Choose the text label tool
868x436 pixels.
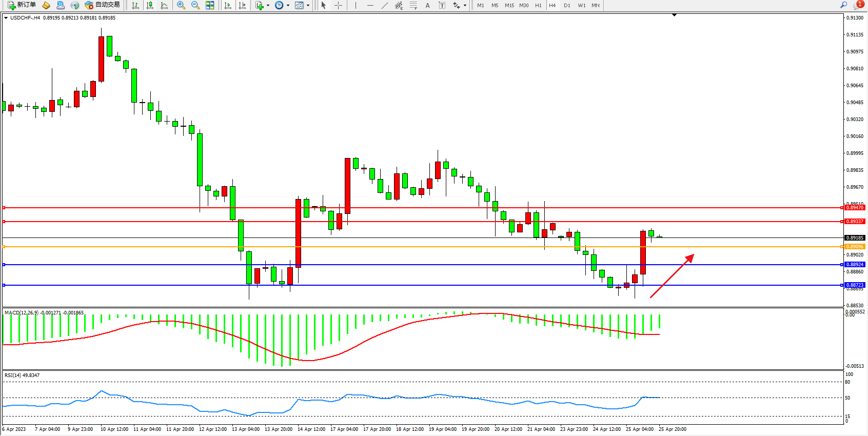point(427,5)
